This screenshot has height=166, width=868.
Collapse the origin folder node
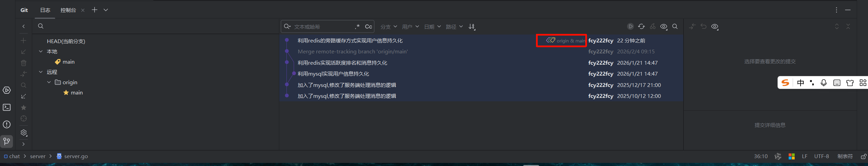pos(49,82)
